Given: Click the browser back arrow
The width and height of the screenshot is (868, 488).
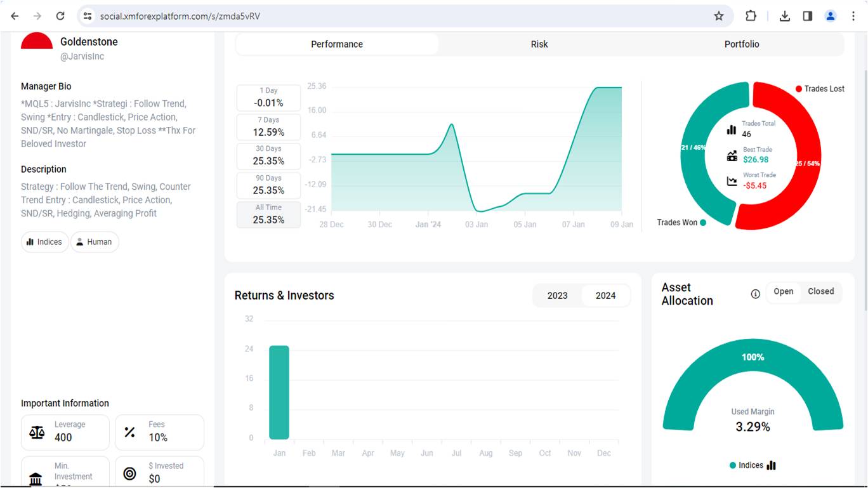Looking at the screenshot, I should (x=15, y=16).
